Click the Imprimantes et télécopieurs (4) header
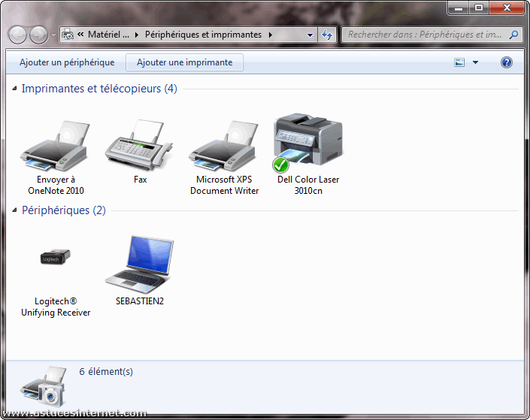This screenshot has width=530, height=420. click(99, 89)
